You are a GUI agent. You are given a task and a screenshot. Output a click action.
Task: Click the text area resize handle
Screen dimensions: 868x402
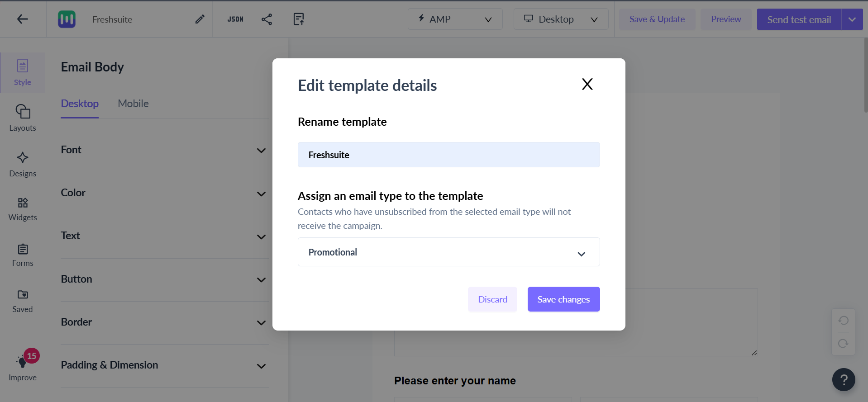pos(754,353)
